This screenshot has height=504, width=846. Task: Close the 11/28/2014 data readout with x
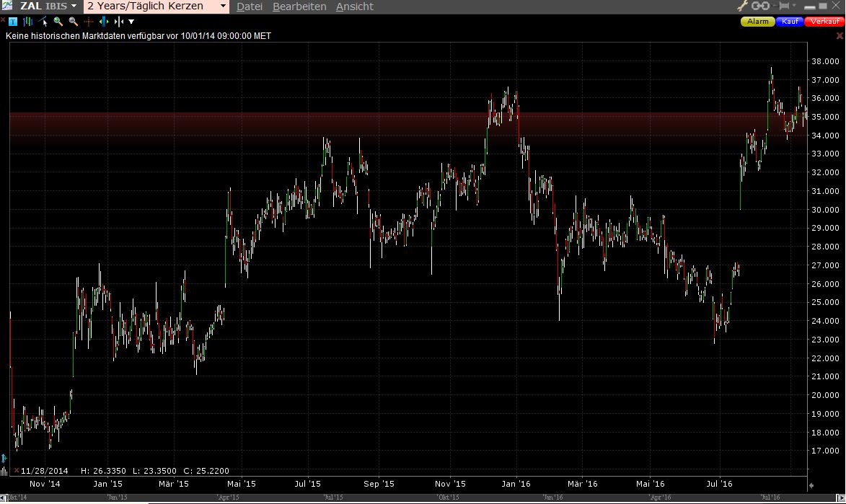point(17,471)
